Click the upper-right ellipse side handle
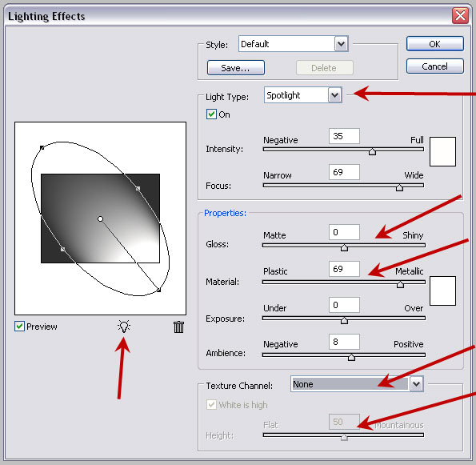 coord(138,189)
